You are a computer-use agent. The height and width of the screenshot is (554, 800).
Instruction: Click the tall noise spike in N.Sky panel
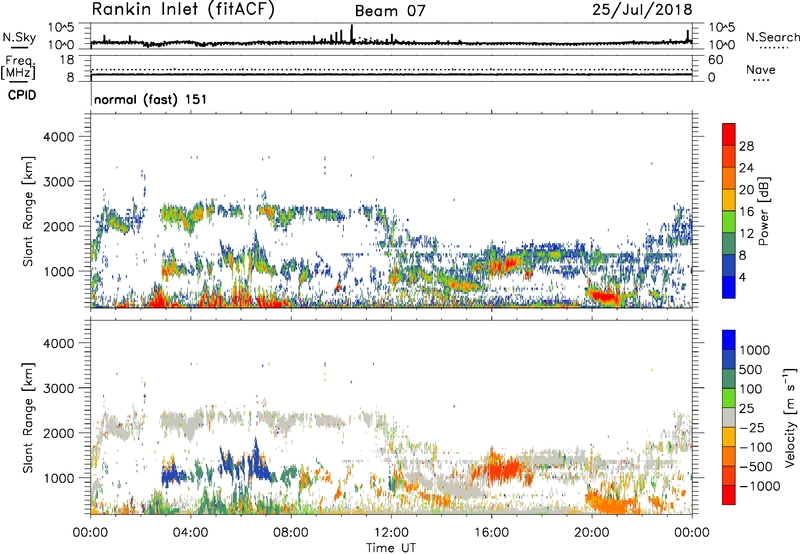tap(352, 33)
